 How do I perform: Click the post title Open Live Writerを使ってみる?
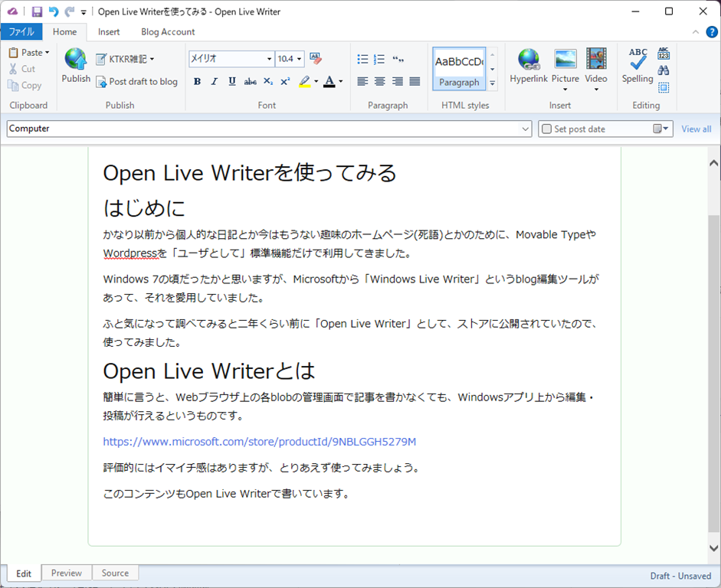click(250, 173)
